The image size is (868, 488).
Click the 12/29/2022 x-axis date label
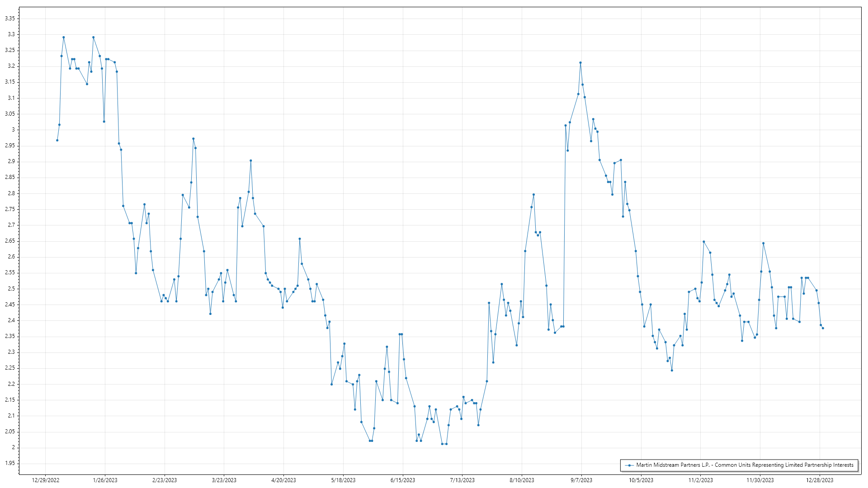pyautogui.click(x=45, y=480)
